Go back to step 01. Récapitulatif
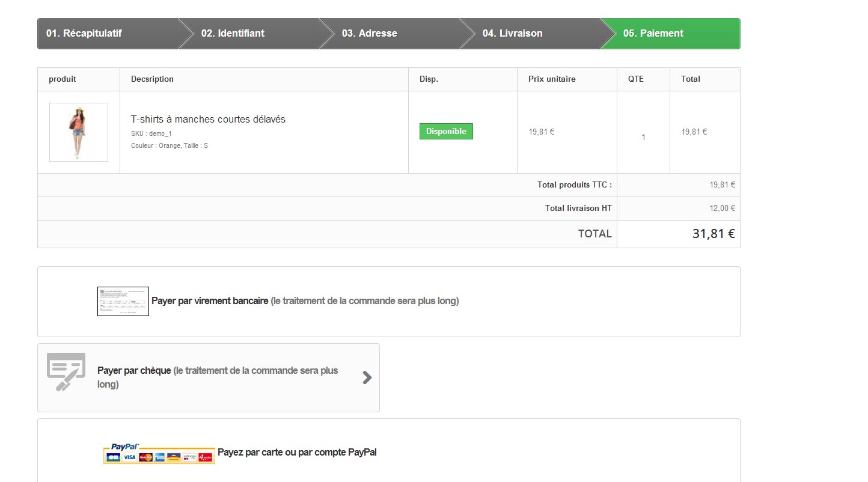Image resolution: width=868 pixels, height=482 pixels. [84, 34]
